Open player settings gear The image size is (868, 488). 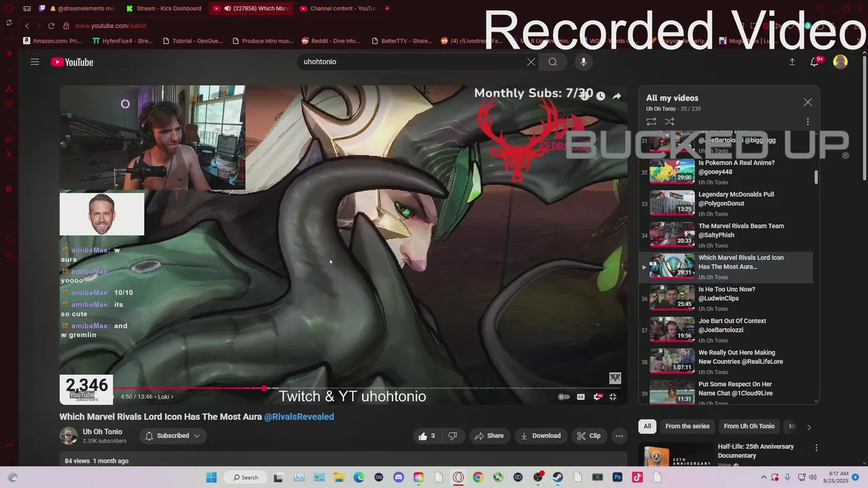[597, 396]
